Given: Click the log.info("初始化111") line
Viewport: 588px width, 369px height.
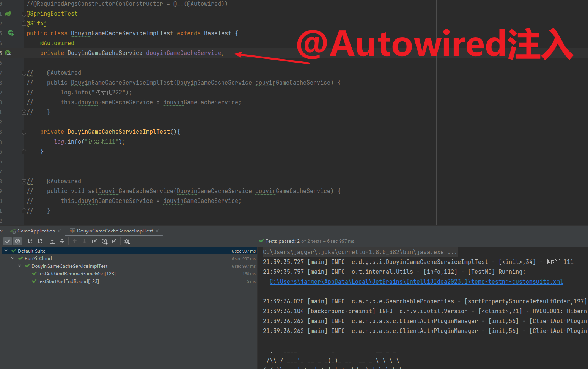Looking at the screenshot, I should [90, 142].
